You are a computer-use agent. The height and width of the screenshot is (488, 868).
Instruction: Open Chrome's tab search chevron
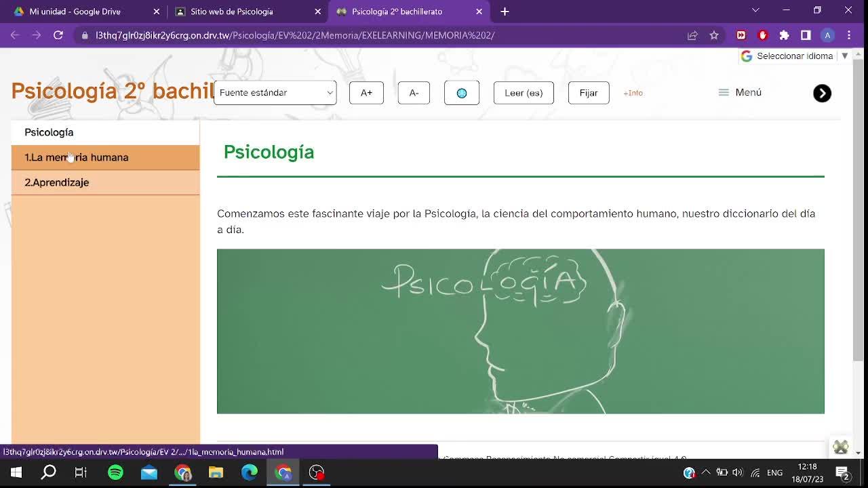coord(755,10)
